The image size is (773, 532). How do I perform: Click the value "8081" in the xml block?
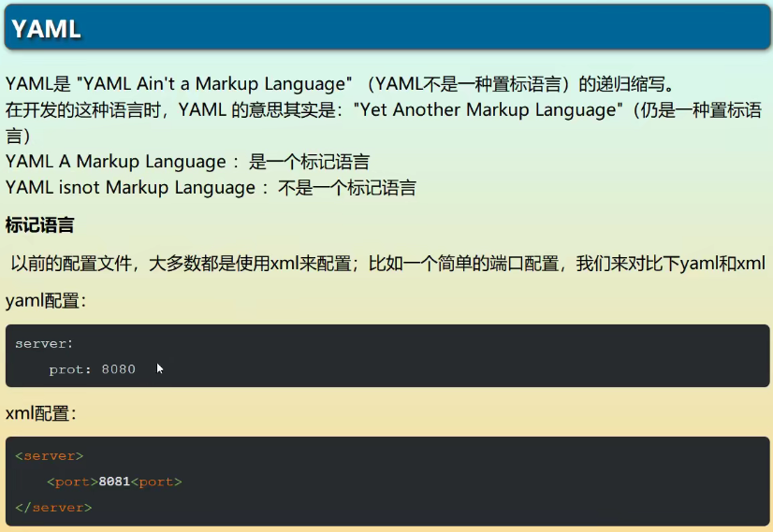click(114, 482)
